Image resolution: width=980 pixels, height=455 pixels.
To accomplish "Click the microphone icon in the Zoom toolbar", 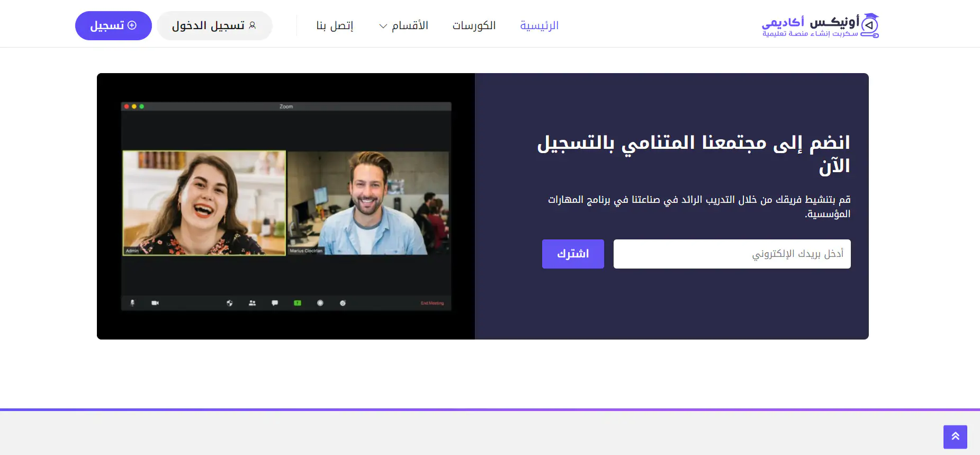I will tap(132, 303).
